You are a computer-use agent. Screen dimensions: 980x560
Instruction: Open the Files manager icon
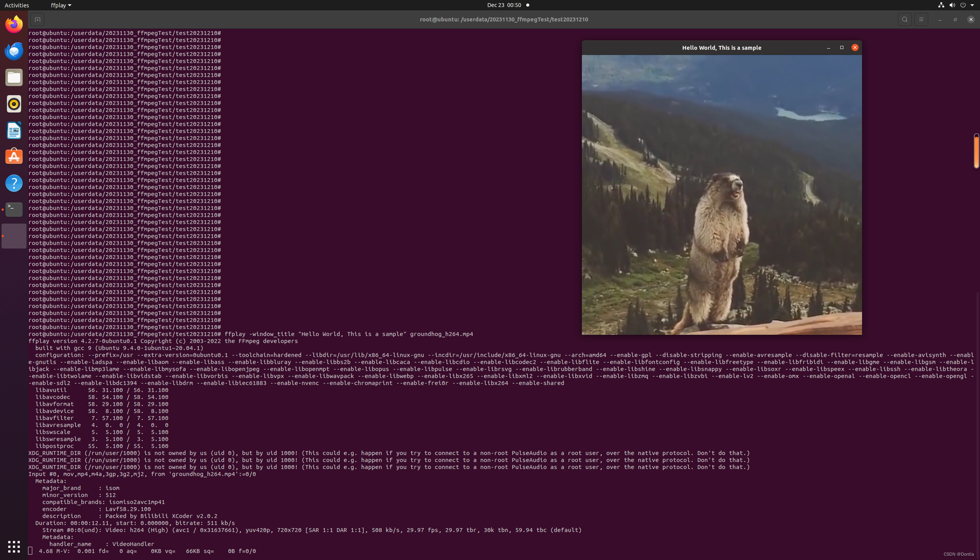coord(14,77)
